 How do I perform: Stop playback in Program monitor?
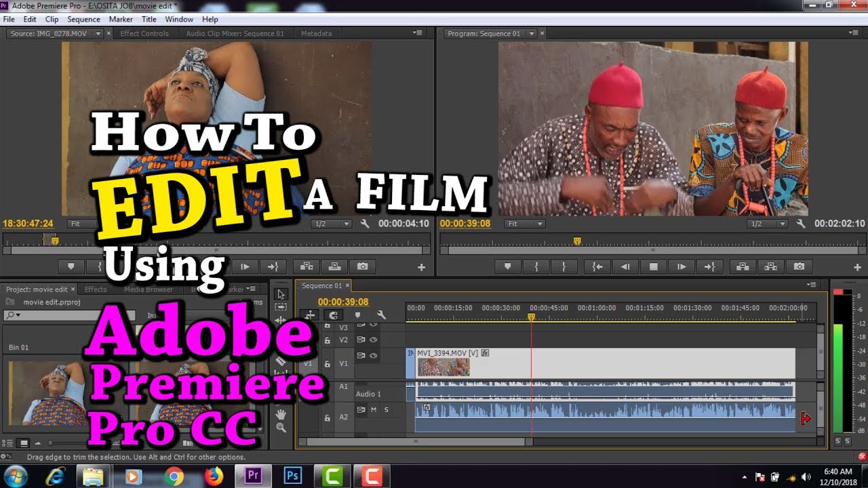click(654, 267)
